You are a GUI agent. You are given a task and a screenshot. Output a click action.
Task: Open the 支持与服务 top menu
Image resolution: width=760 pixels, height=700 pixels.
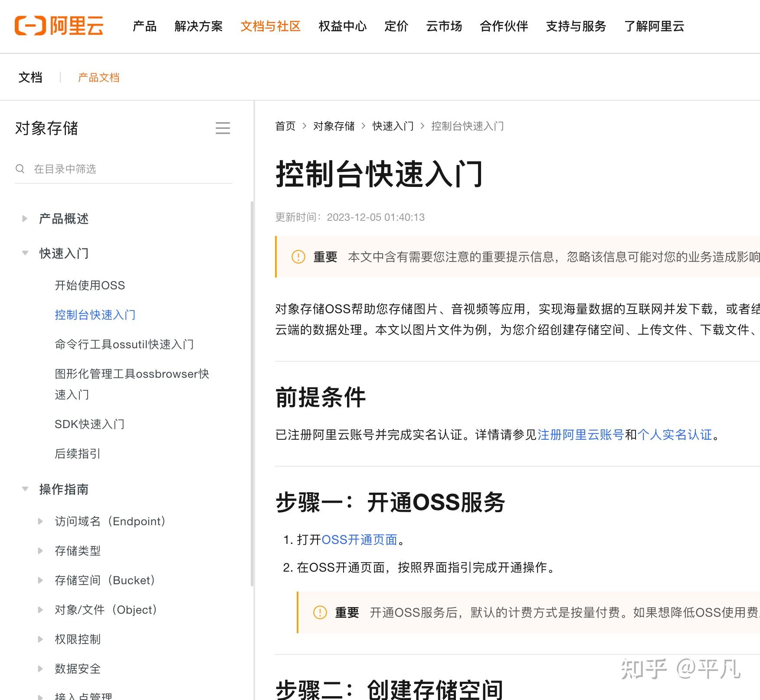click(x=576, y=26)
